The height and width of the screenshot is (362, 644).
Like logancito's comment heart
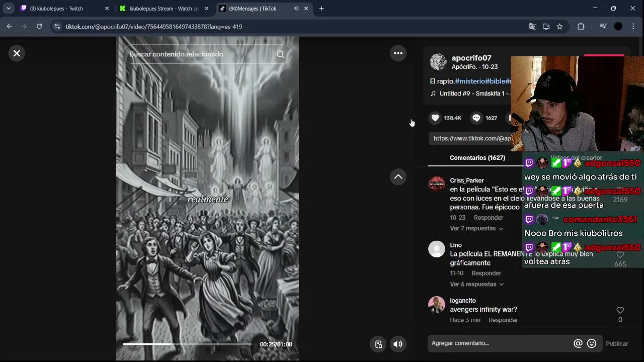[x=620, y=311]
